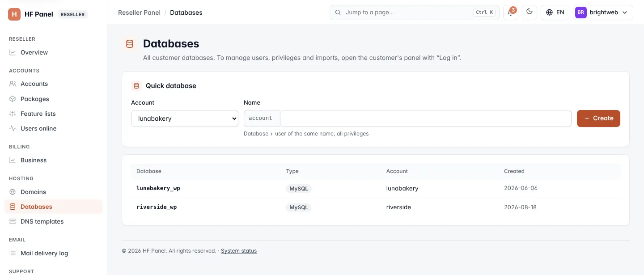Go to Reseller Panel breadcrumb
The height and width of the screenshot is (275, 644).
pyautogui.click(x=139, y=13)
